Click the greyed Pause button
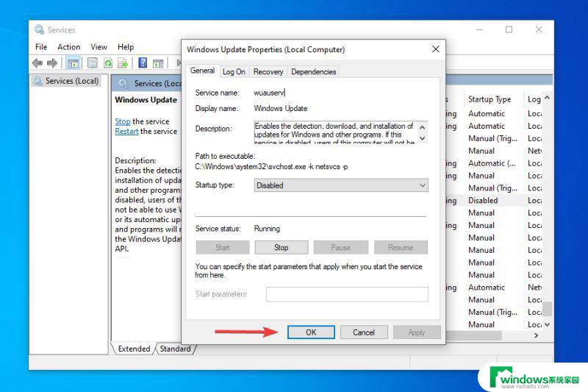 (340, 247)
